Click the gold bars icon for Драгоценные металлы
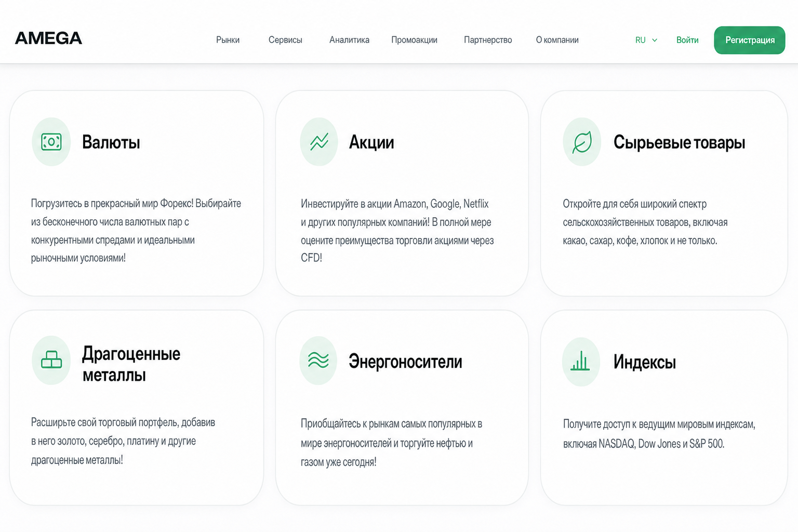 tap(51, 360)
